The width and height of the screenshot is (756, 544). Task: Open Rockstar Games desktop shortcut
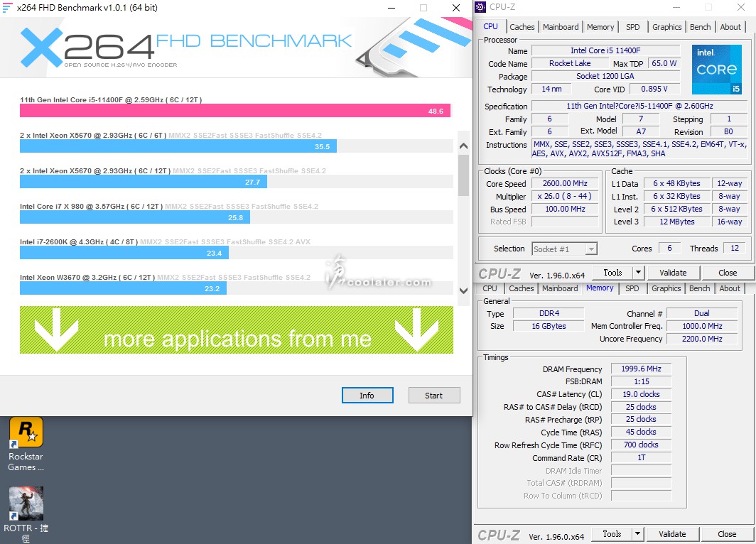(x=26, y=445)
